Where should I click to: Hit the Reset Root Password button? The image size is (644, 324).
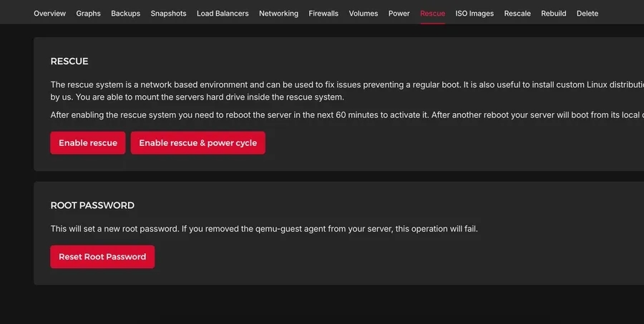click(102, 257)
